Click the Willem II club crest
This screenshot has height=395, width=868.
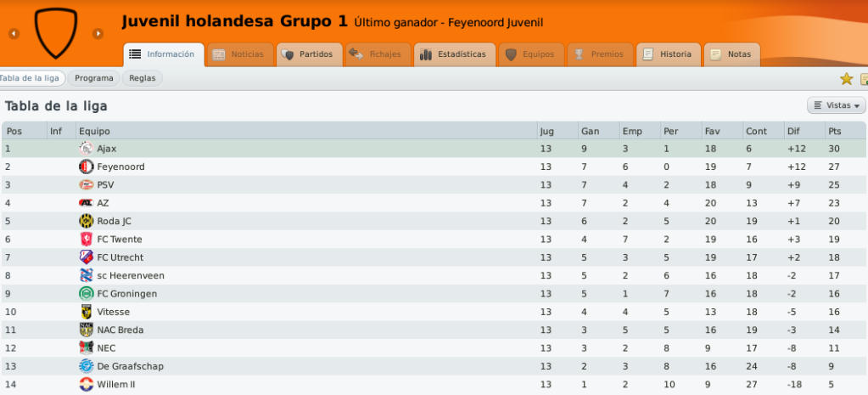(x=86, y=385)
